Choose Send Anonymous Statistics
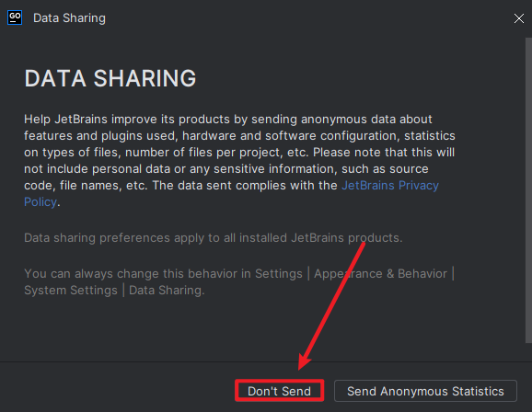The width and height of the screenshot is (532, 412). (x=425, y=391)
